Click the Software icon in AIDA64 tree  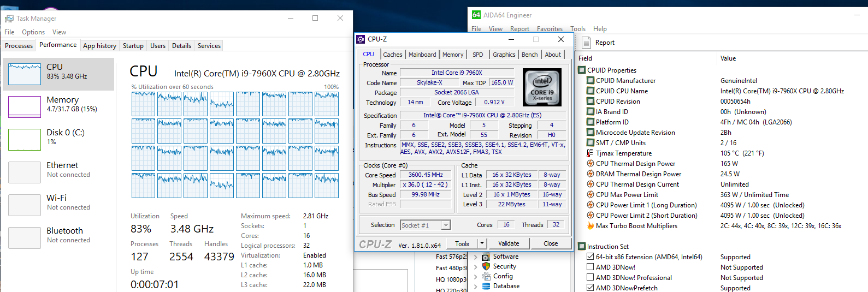coord(486,257)
